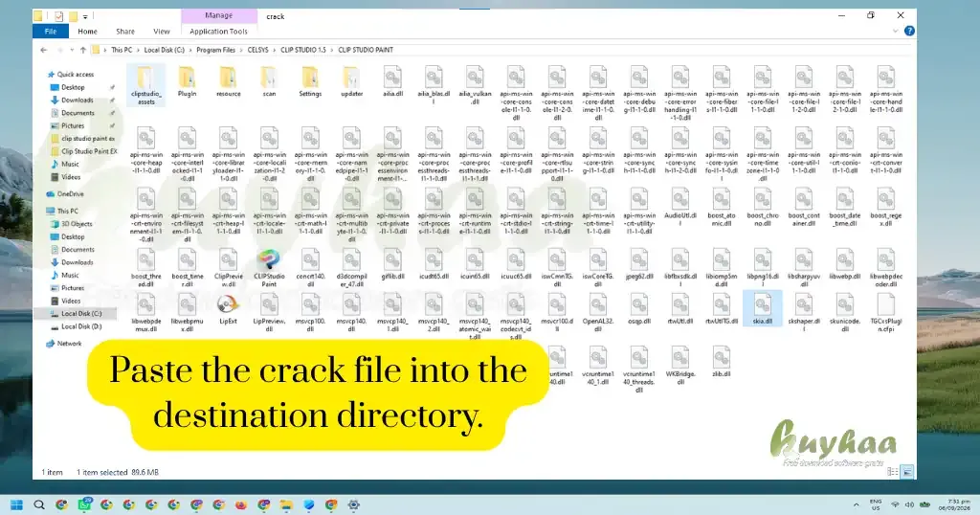Image resolution: width=980 pixels, height=515 pixels.
Task: Open taskbar clock and date
Action: [x=954, y=504]
